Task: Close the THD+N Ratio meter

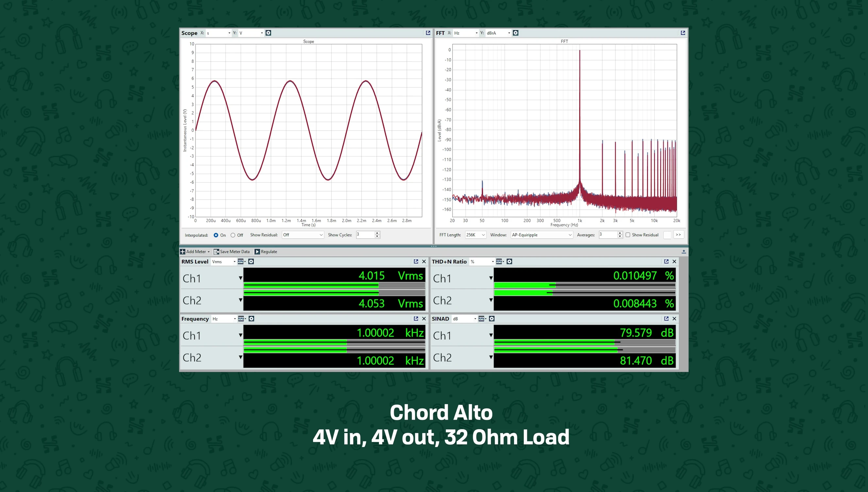Action: pyautogui.click(x=674, y=262)
